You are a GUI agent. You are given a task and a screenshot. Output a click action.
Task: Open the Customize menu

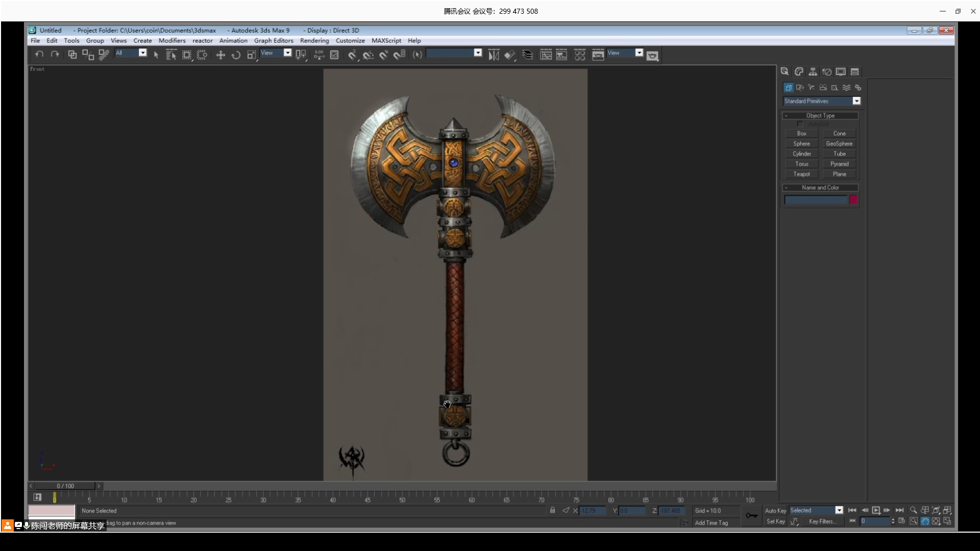click(x=350, y=41)
